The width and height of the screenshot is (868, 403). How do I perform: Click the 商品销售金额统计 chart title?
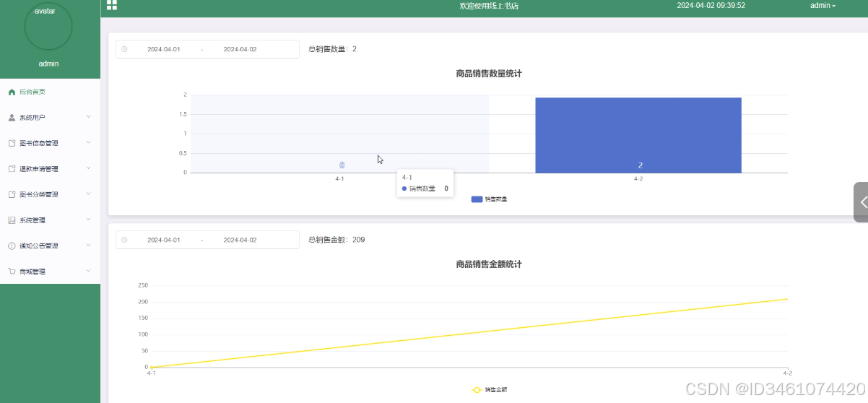489,264
